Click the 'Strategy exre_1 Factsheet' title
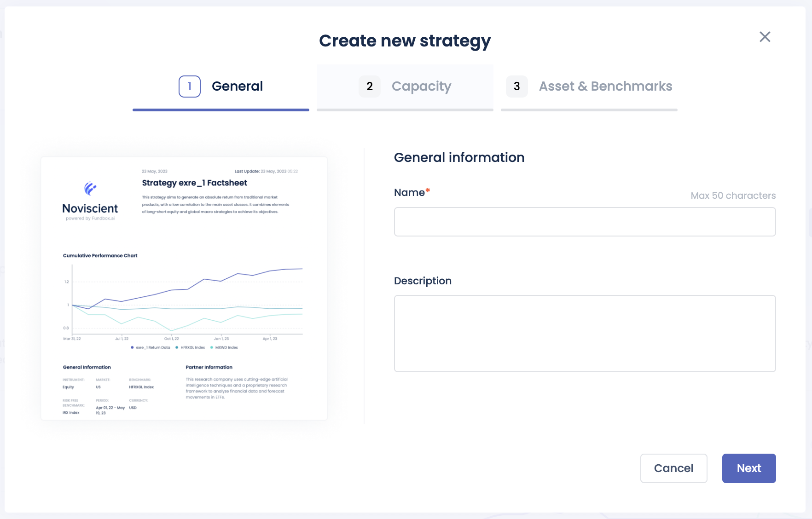 click(194, 183)
